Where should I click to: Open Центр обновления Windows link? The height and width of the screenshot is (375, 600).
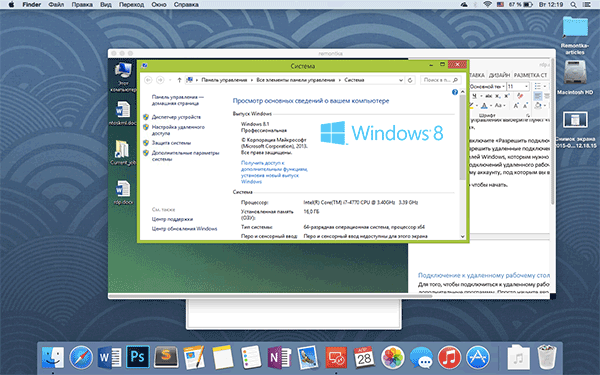point(184,228)
